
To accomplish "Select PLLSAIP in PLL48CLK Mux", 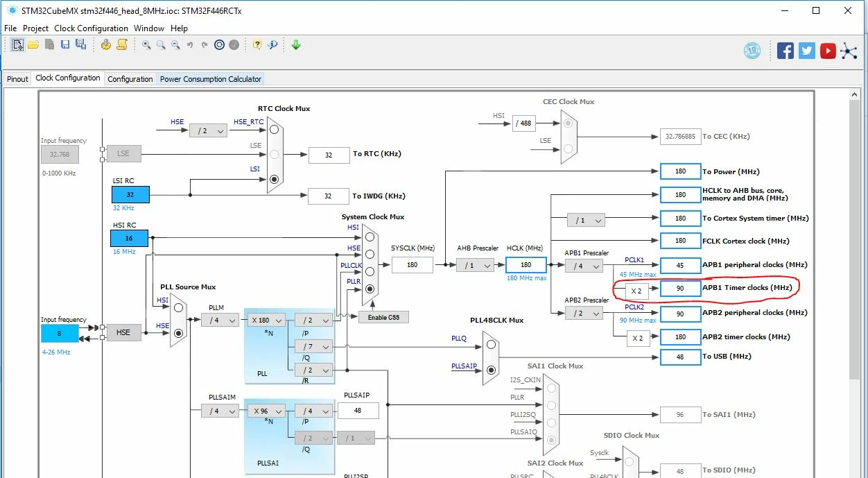I will (x=492, y=370).
